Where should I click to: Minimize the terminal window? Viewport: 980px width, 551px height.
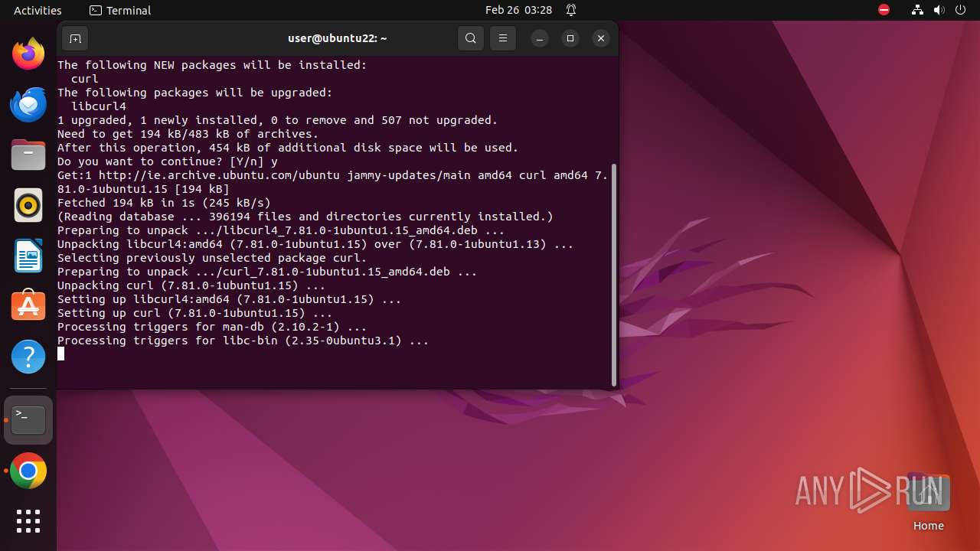pos(540,38)
